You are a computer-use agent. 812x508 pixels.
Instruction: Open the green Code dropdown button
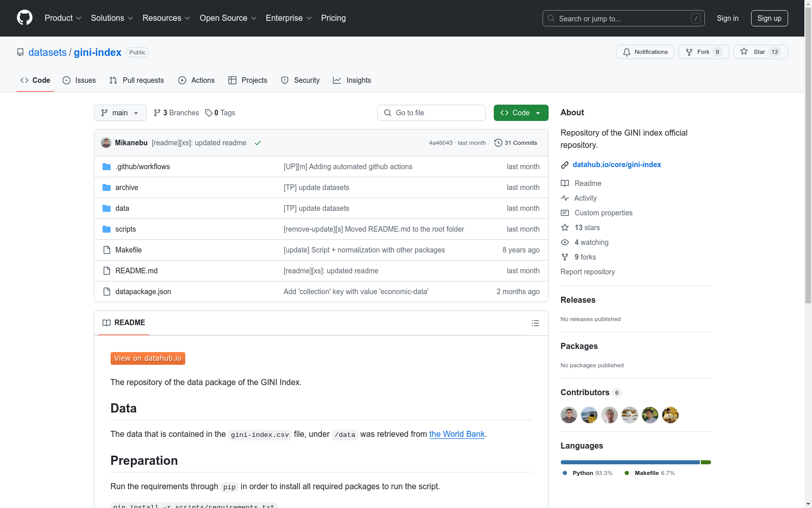tap(521, 113)
